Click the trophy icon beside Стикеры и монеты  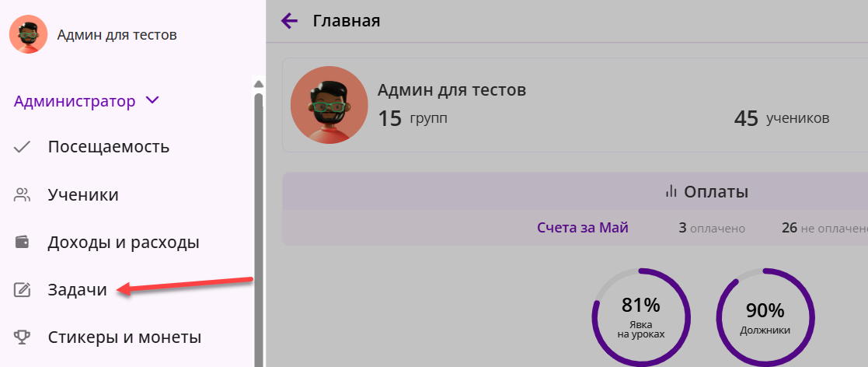(22, 337)
